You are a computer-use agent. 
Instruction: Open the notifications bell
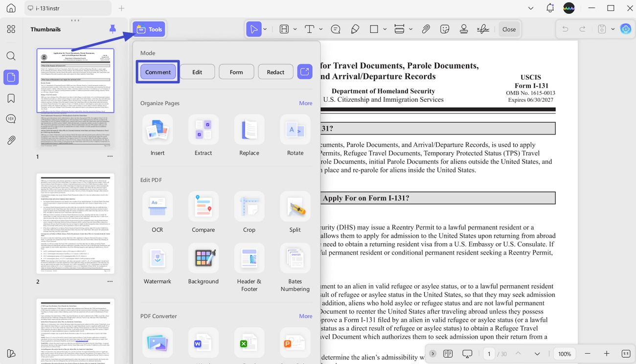(x=550, y=8)
